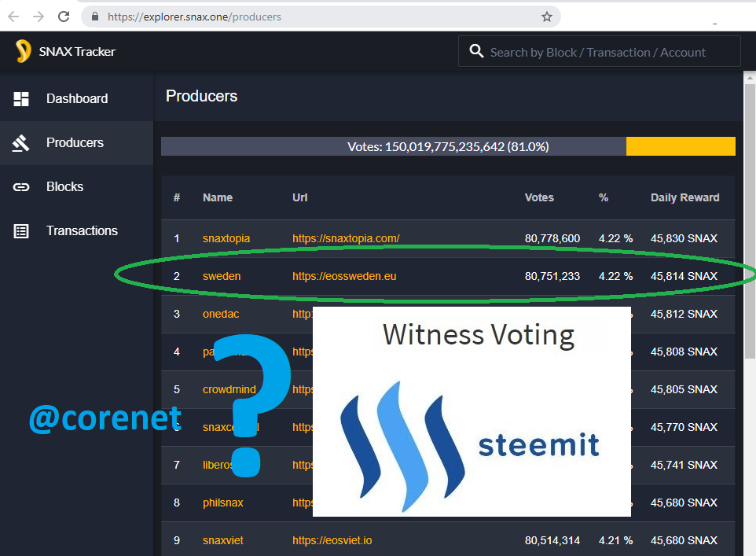Click the Dashboard grid icon
Screen dimensions: 756x556
20,99
